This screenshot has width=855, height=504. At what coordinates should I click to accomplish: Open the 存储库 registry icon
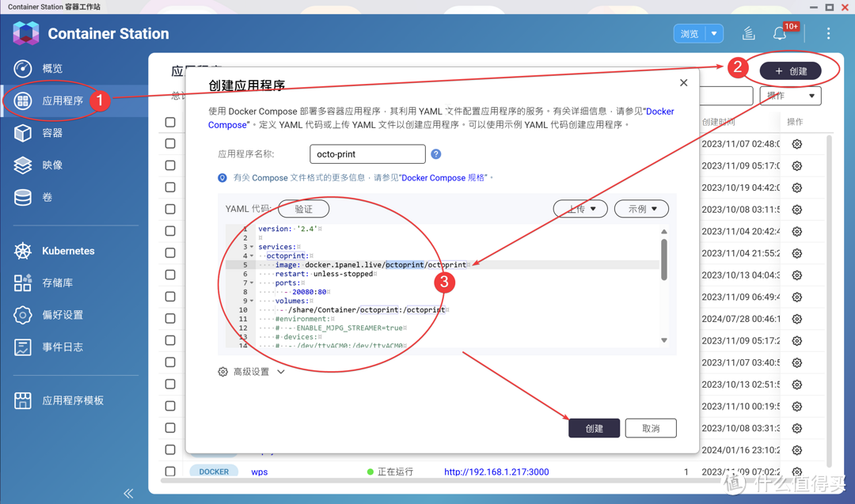click(22, 282)
